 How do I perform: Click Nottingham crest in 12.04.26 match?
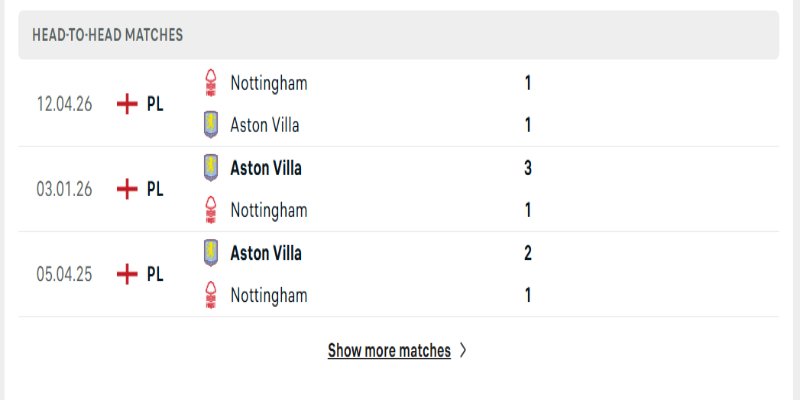(211, 83)
